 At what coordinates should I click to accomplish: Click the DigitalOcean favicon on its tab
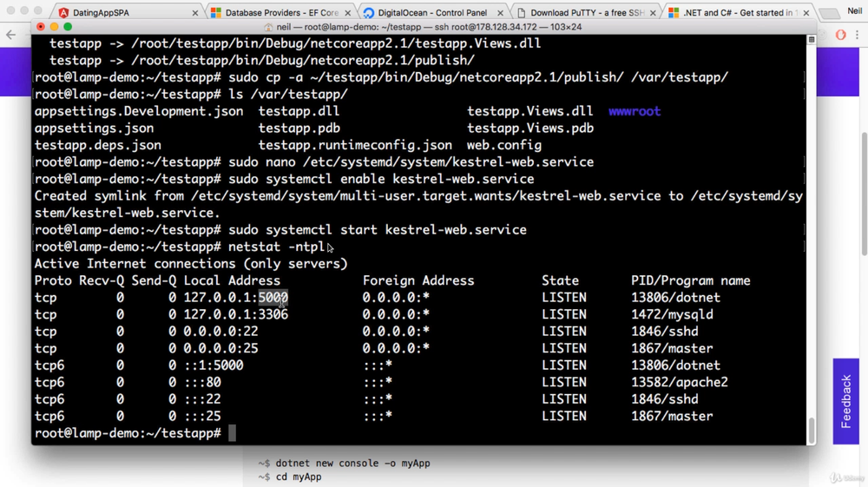tap(369, 12)
